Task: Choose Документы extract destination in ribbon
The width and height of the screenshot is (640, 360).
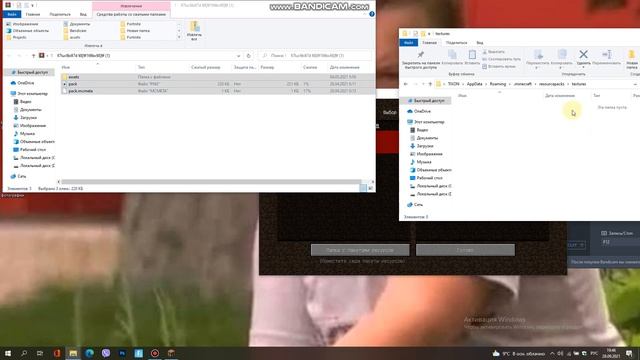Action: [x=77, y=24]
